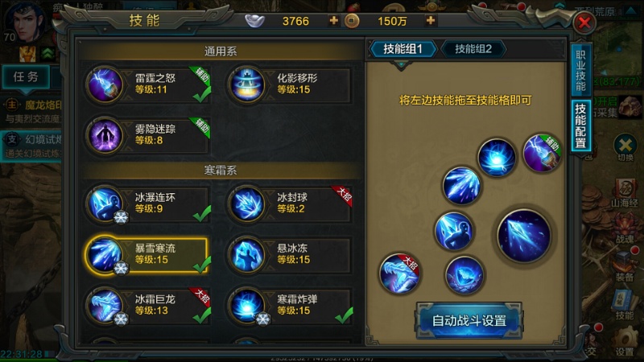
Task: Click the 冰霜巨龙 dragon skill icon
Action: [x=105, y=306]
